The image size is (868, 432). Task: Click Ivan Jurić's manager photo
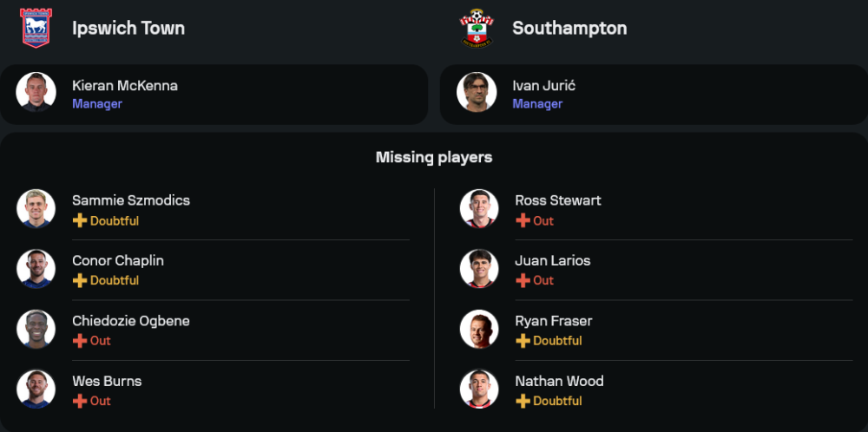pos(477,92)
